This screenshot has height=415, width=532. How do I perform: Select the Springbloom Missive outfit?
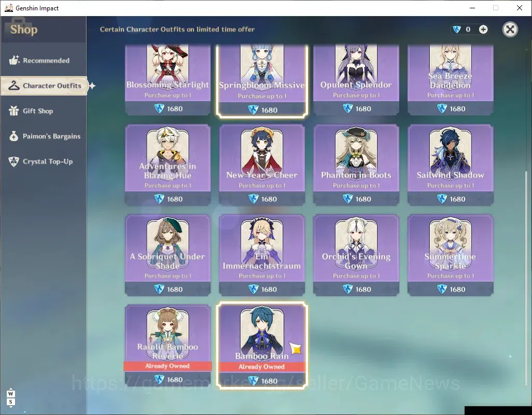click(x=262, y=81)
